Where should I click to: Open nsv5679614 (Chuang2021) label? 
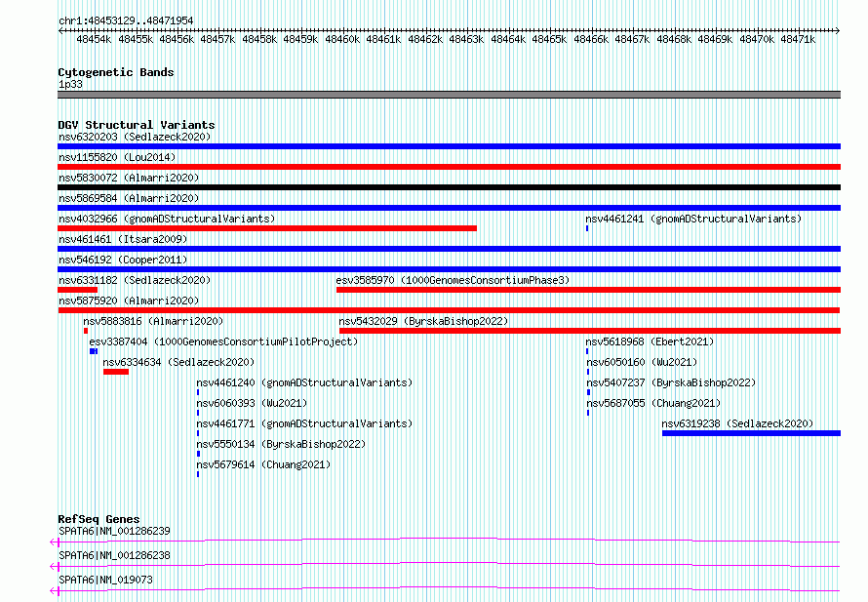[x=263, y=464]
